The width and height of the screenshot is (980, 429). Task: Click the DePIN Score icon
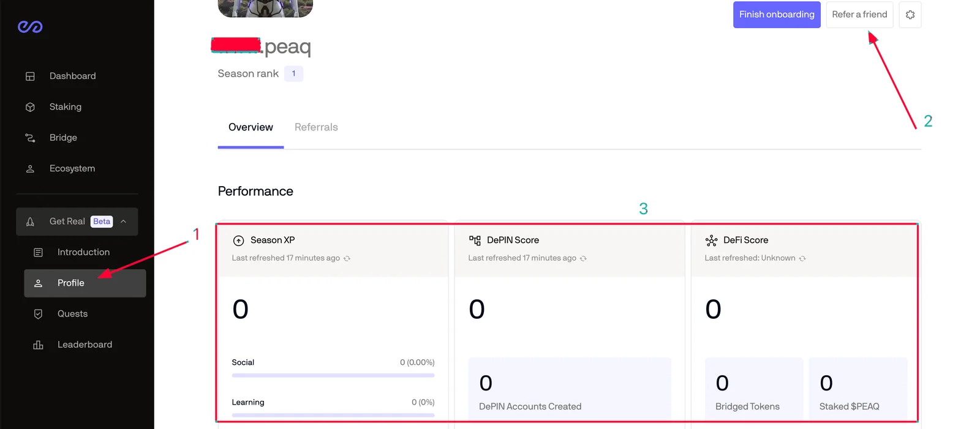(x=475, y=241)
